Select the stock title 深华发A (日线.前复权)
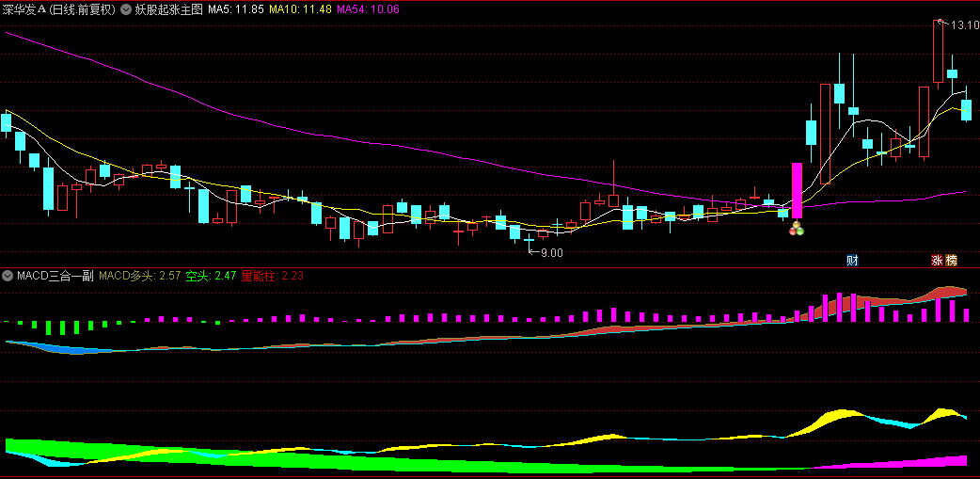Viewport: 980px width, 479px height. click(59, 9)
